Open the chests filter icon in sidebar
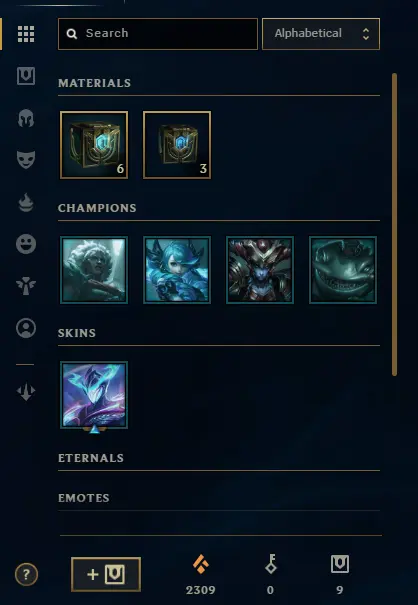 (26, 76)
